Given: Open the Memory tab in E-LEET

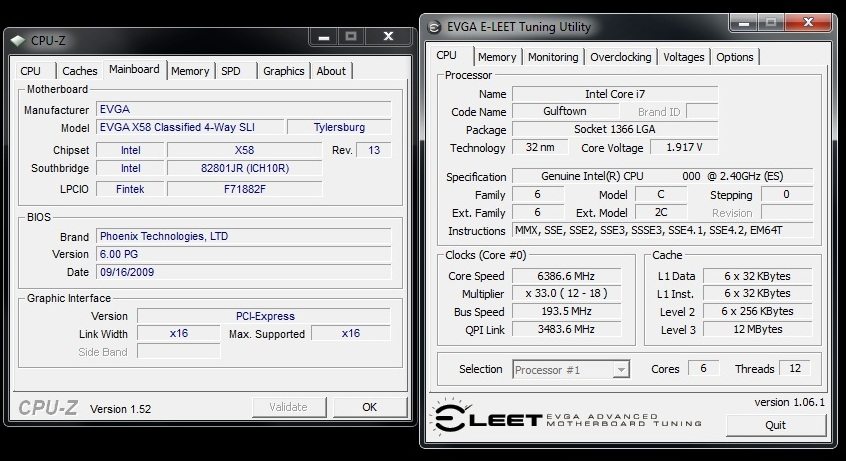Looking at the screenshot, I should click(497, 57).
